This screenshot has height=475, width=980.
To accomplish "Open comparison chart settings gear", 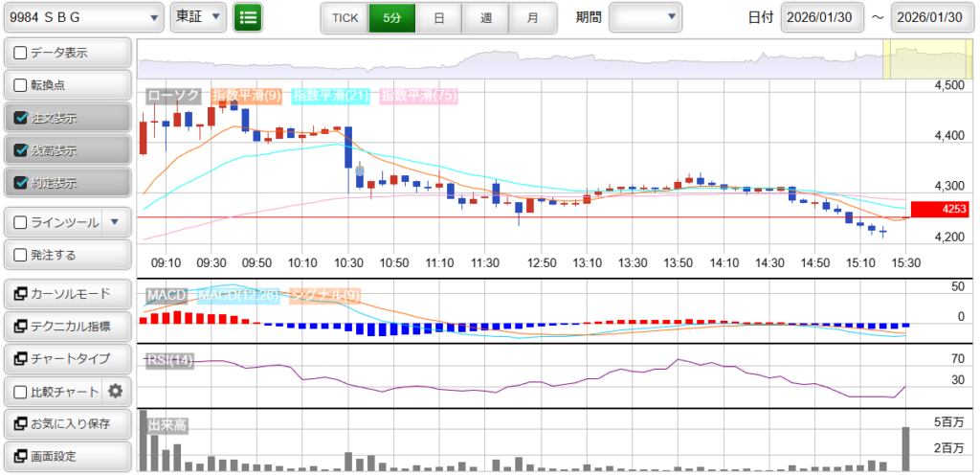I will pyautogui.click(x=116, y=391).
